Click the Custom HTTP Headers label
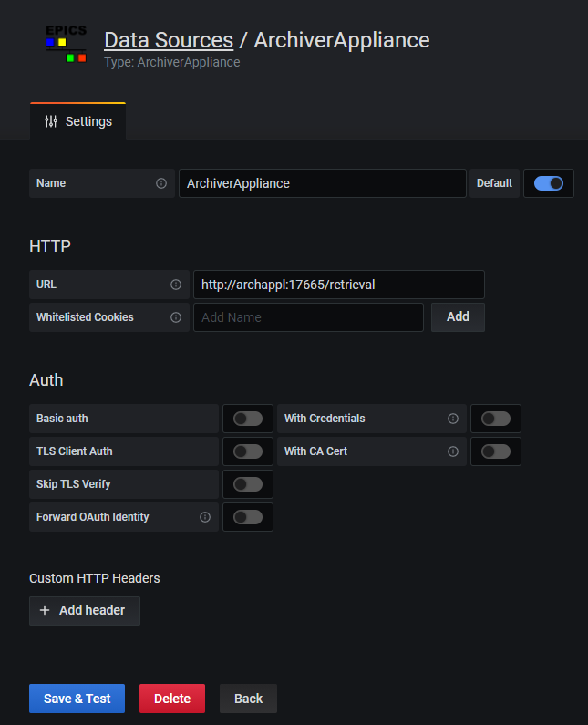This screenshot has width=588, height=725. pyautogui.click(x=94, y=578)
